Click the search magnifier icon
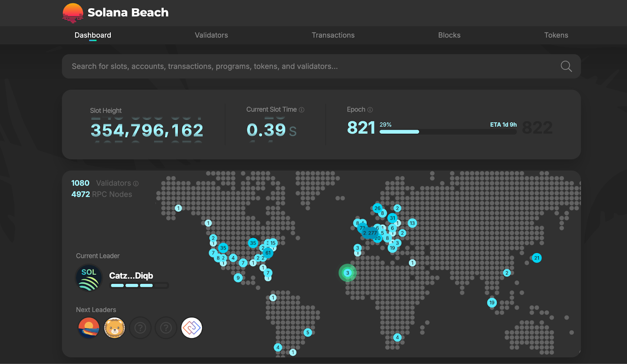627x364 pixels. [x=566, y=66]
